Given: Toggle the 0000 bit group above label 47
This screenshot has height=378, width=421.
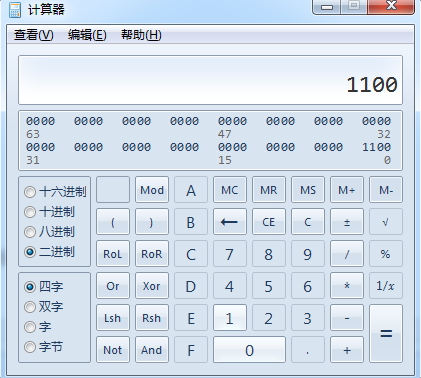Looking at the screenshot, I should (x=232, y=121).
